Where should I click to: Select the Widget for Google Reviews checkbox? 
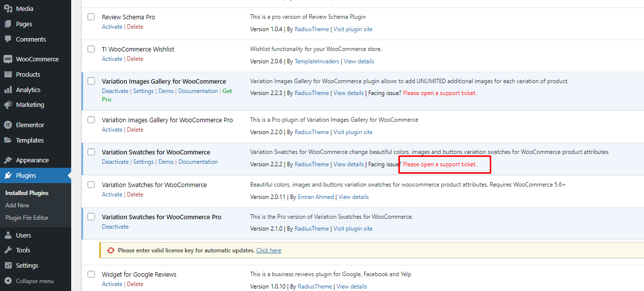click(x=91, y=274)
